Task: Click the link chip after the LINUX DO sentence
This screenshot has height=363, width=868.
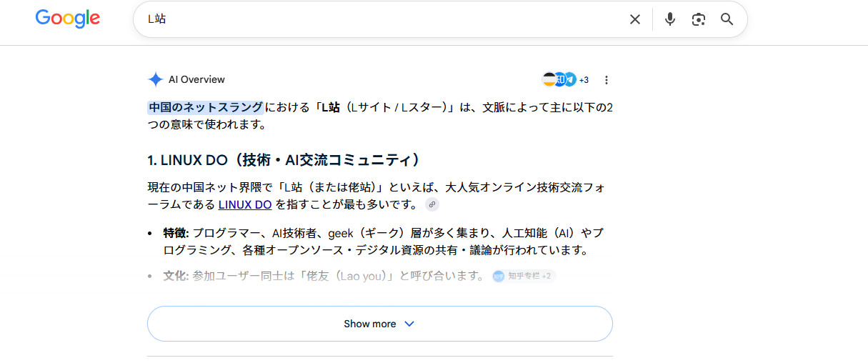Action: pos(431,204)
